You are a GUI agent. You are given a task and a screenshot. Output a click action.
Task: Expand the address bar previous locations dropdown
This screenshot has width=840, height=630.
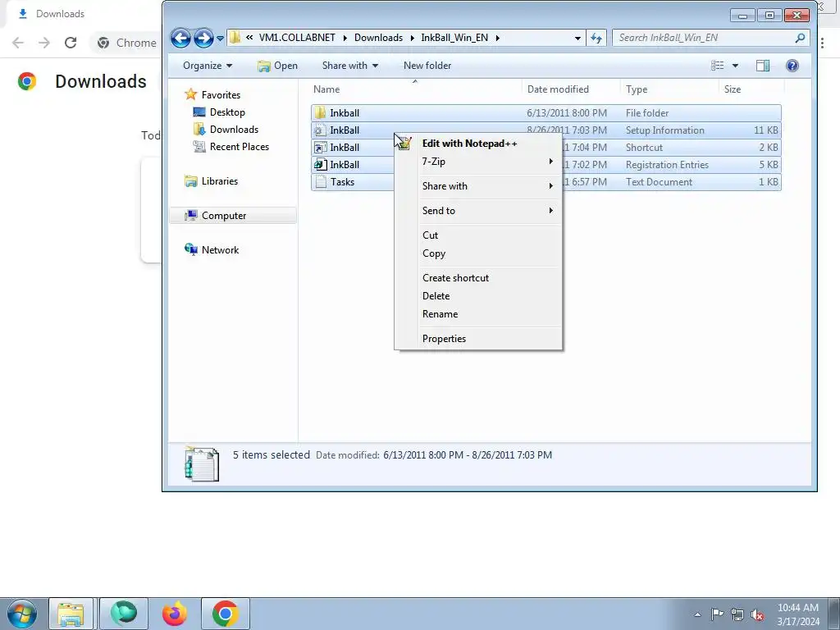[x=577, y=38]
